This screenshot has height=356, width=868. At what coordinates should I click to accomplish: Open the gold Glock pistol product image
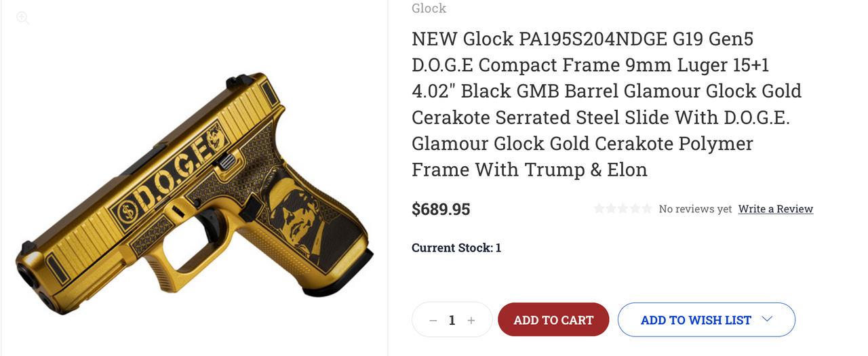[195, 193]
